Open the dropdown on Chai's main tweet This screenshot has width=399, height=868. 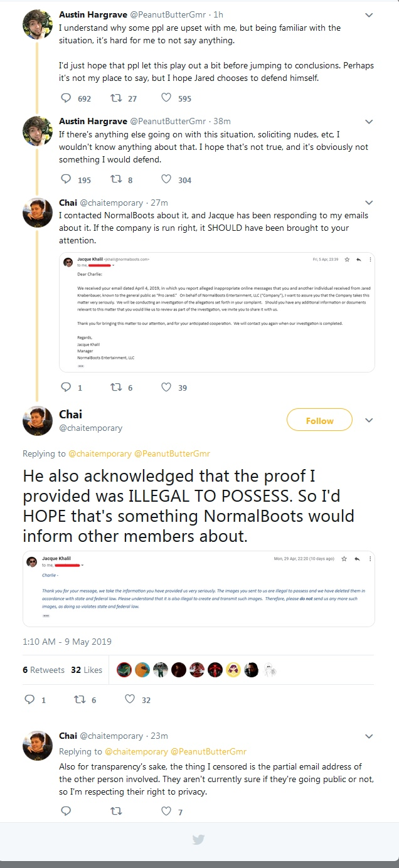369,420
